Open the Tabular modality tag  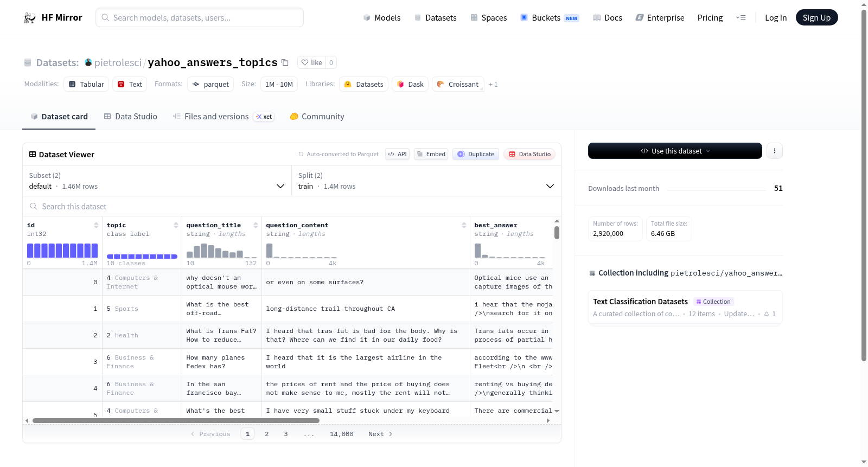click(x=86, y=84)
